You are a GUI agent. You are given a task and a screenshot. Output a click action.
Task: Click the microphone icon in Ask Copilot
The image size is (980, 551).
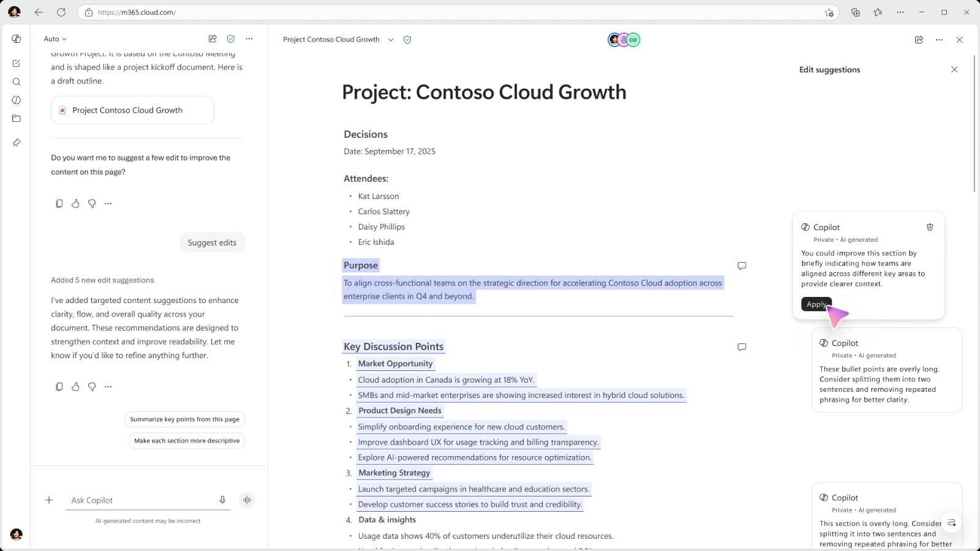[222, 500]
